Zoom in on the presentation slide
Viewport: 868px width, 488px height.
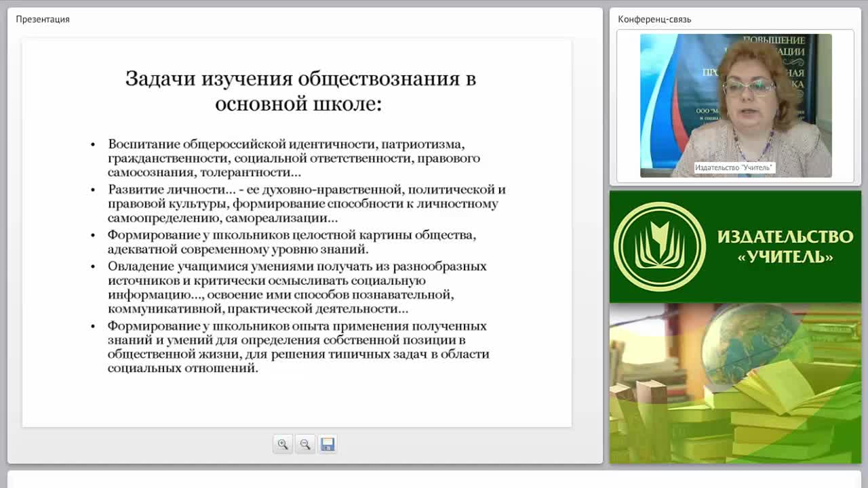coord(283,444)
